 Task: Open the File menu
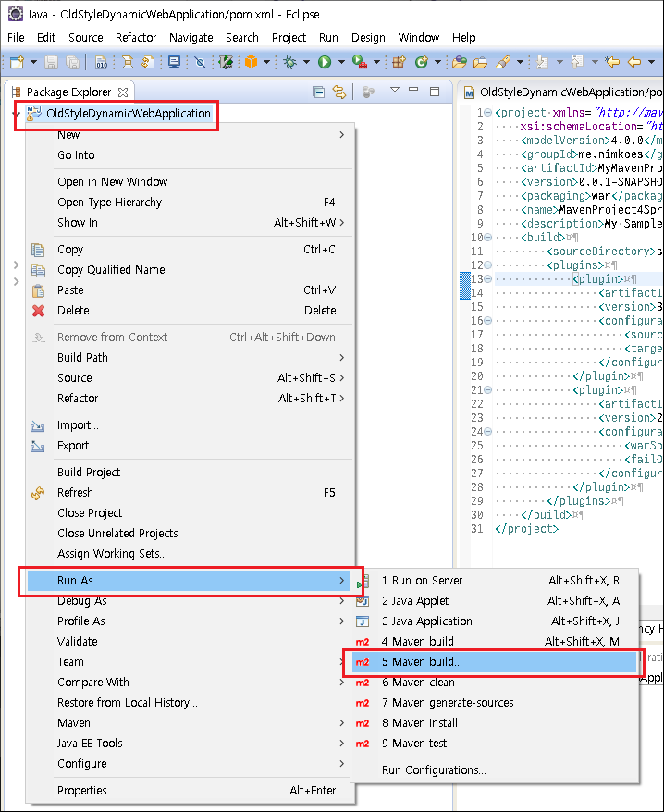pyautogui.click(x=16, y=37)
